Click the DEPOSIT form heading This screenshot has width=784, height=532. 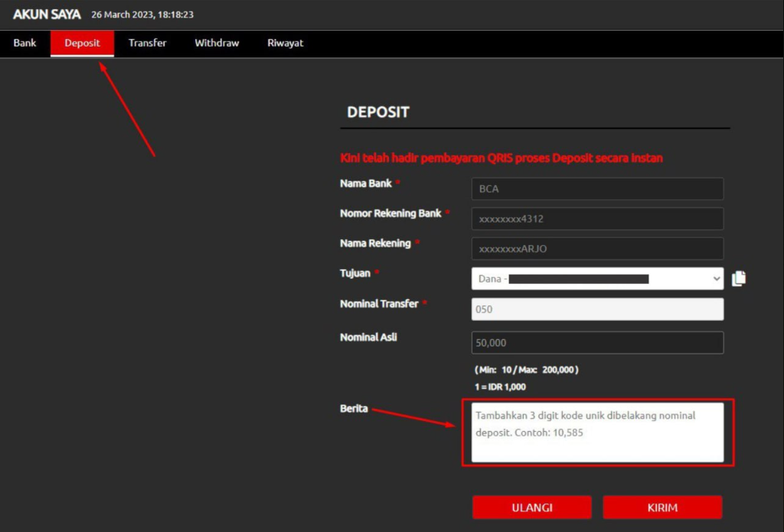378,113
